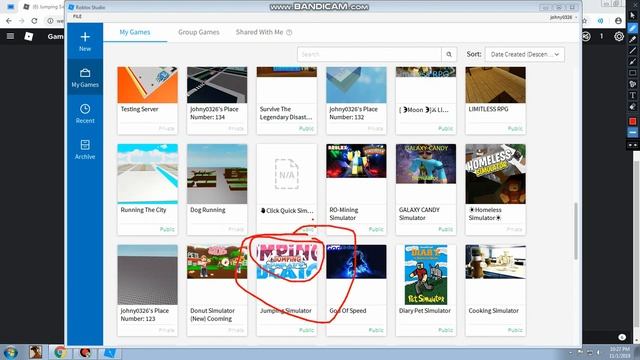Open the Dog Running game
Viewport: 640px width, 360px height.
click(x=217, y=189)
